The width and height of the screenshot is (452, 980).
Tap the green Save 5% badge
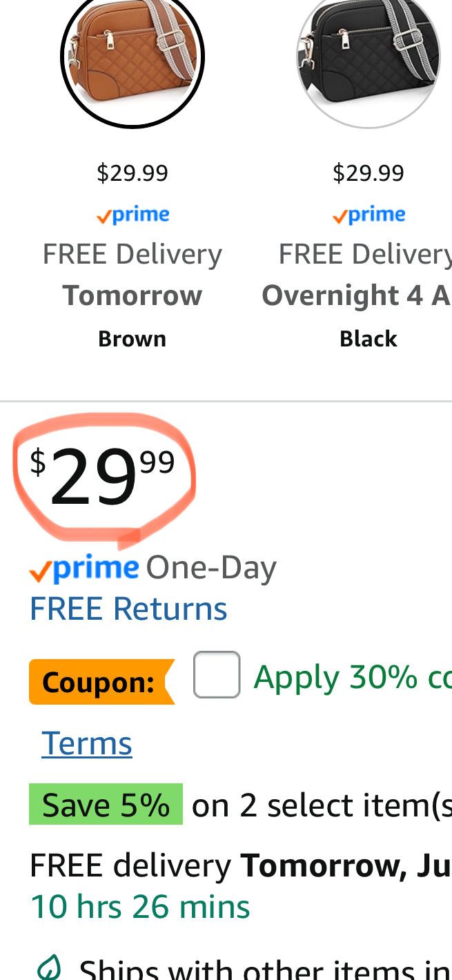click(x=106, y=805)
